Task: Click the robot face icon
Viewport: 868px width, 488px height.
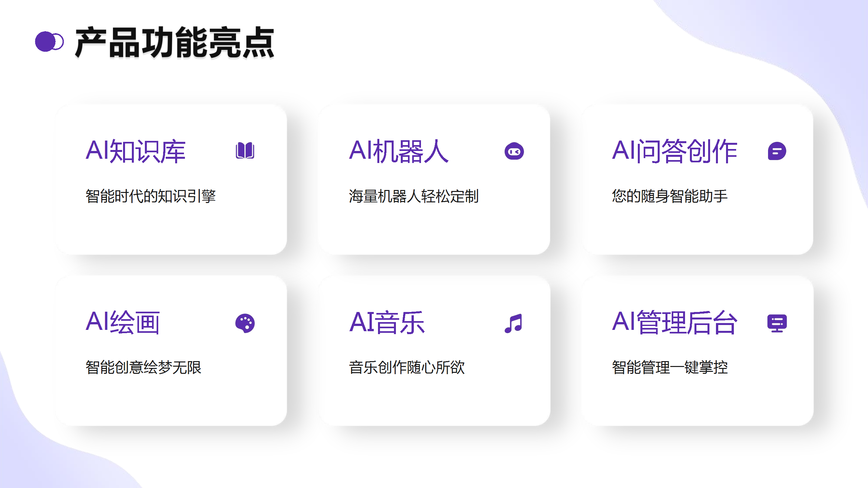Action: [x=514, y=151]
